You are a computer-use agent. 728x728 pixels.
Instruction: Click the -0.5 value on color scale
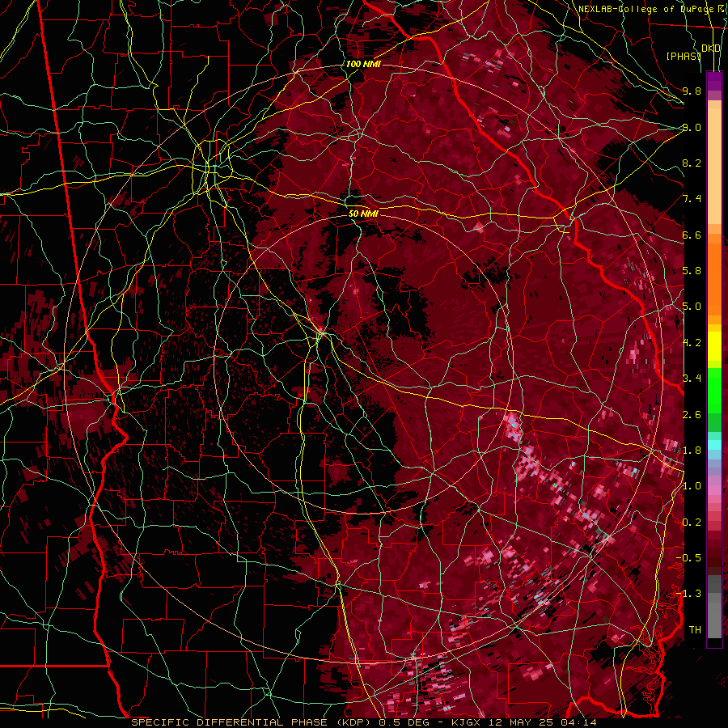point(689,557)
